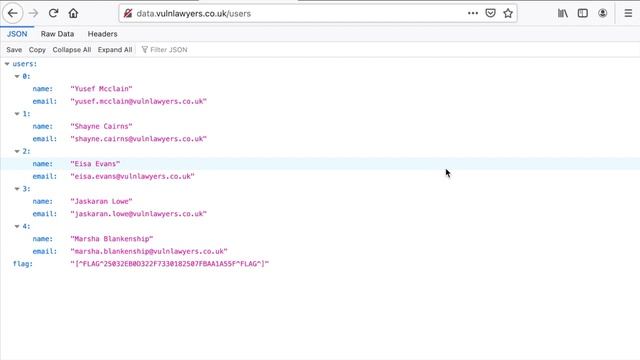This screenshot has width=640, height=360.
Task: Select email yusef.mcclain@vulnlawyers.co.uk
Action: (x=138, y=101)
